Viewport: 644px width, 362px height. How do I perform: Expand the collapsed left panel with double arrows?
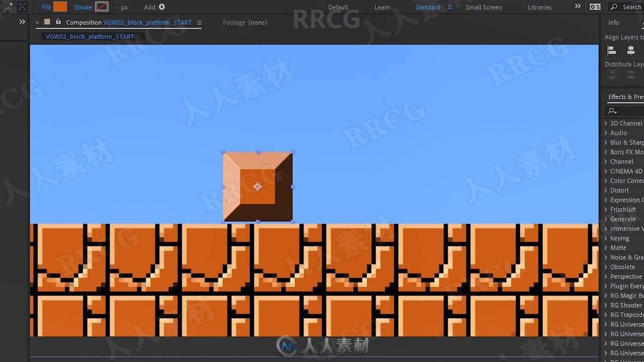pyautogui.click(x=22, y=22)
